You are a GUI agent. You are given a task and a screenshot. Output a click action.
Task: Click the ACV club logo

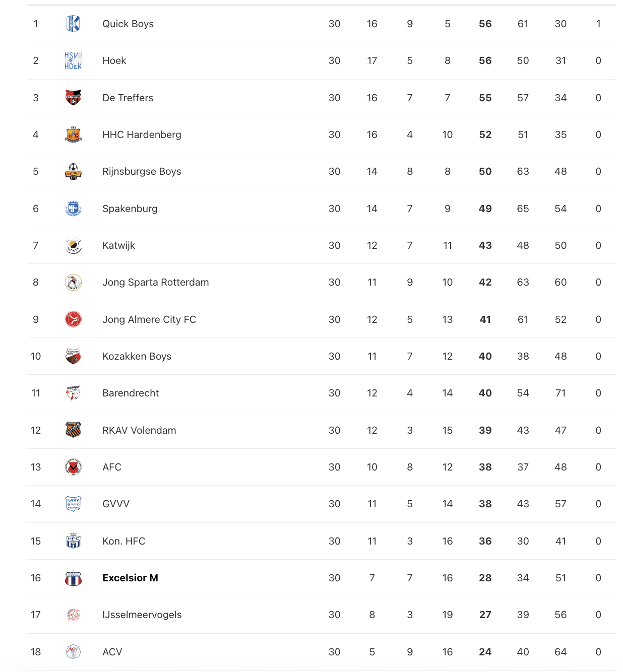pyautogui.click(x=73, y=652)
